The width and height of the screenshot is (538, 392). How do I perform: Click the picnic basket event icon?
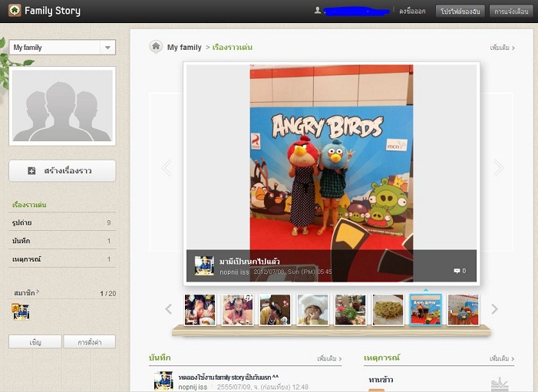499,384
